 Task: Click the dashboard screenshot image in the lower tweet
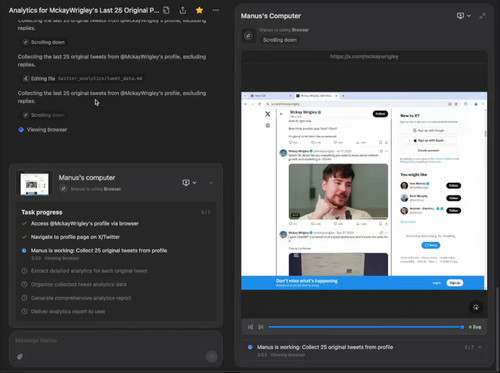point(338,264)
